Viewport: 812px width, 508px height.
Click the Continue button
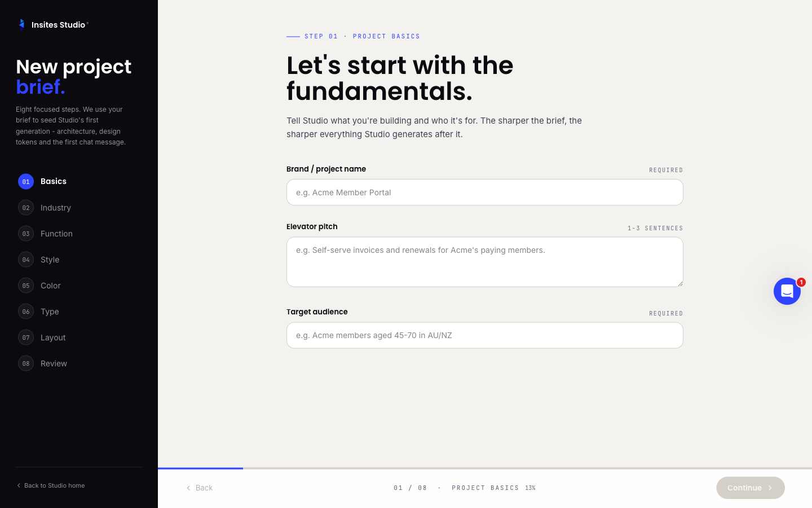pyautogui.click(x=751, y=488)
